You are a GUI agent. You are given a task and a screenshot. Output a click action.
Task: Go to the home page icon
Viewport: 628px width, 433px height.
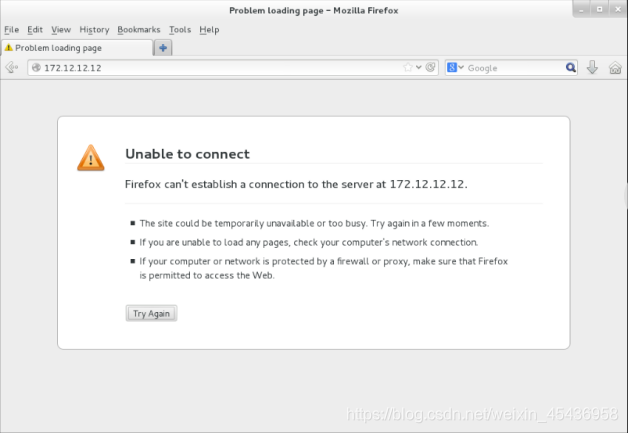click(615, 68)
